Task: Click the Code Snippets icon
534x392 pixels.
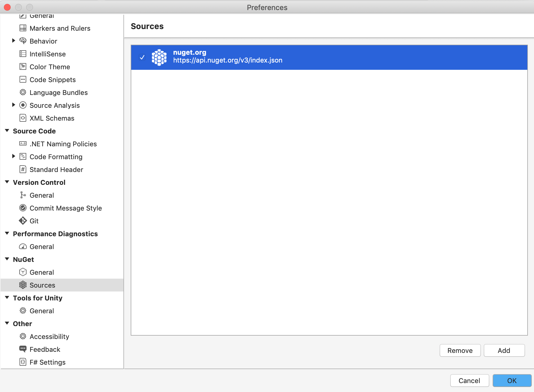Action: point(23,80)
